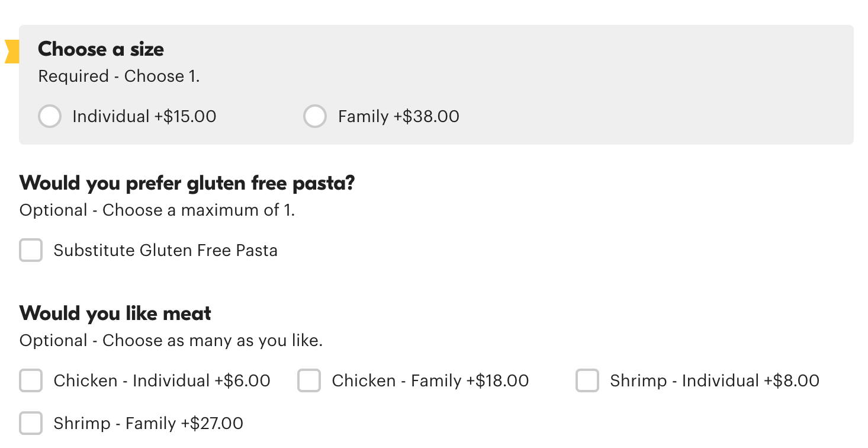Click the Family +$38.00 price label
Viewport: 868px width, 448px height.
coord(398,116)
